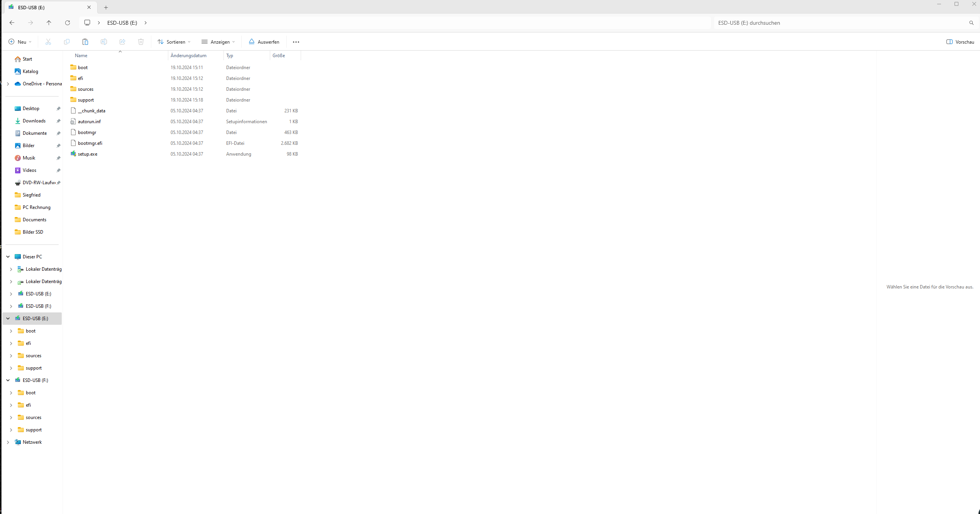This screenshot has width=980, height=514.
Task: Open a new tab with plus button
Action: click(x=106, y=7)
